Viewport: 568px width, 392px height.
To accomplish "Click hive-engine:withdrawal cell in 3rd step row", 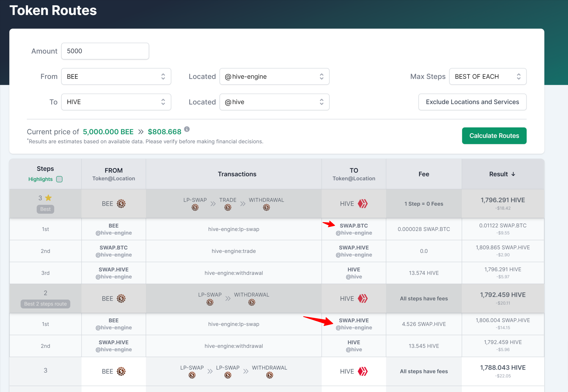I will (234, 273).
